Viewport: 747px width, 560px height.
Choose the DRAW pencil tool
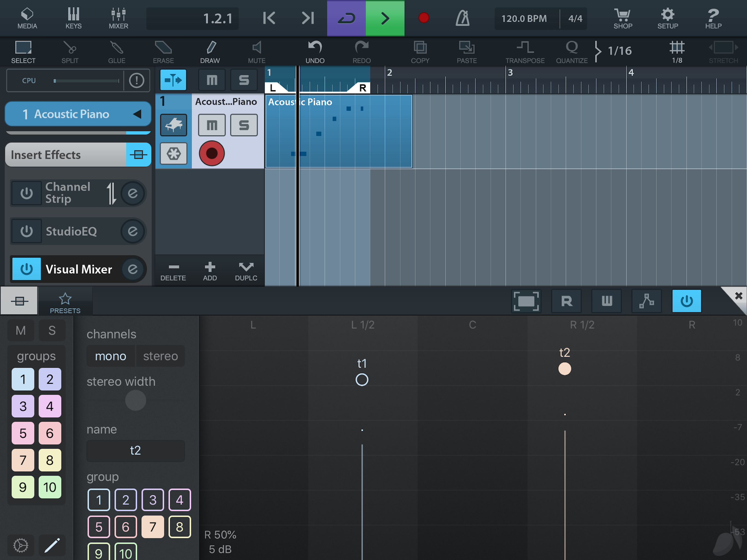pyautogui.click(x=210, y=52)
